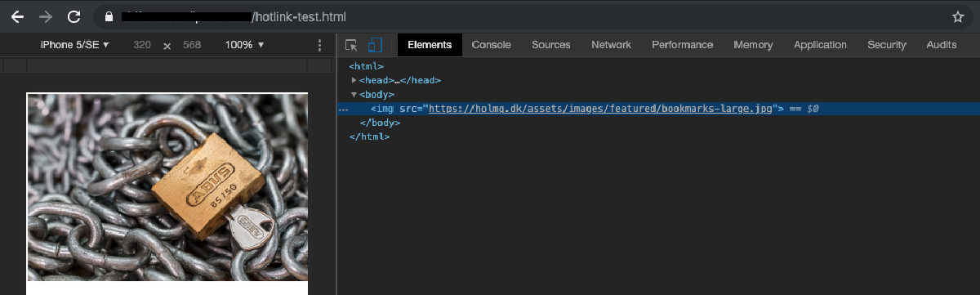Image resolution: width=980 pixels, height=295 pixels.
Task: Switch to the Security tab
Action: tap(887, 45)
